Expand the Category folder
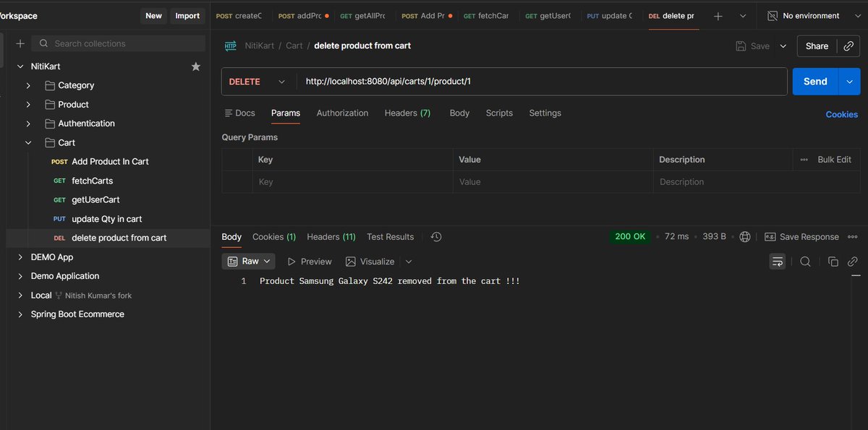The height and width of the screenshot is (430, 868). pyautogui.click(x=28, y=85)
